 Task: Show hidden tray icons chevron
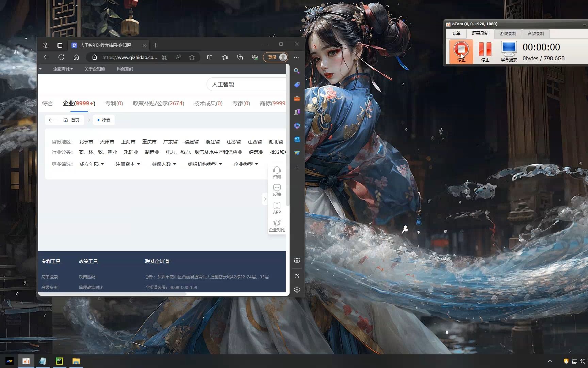(x=550, y=361)
